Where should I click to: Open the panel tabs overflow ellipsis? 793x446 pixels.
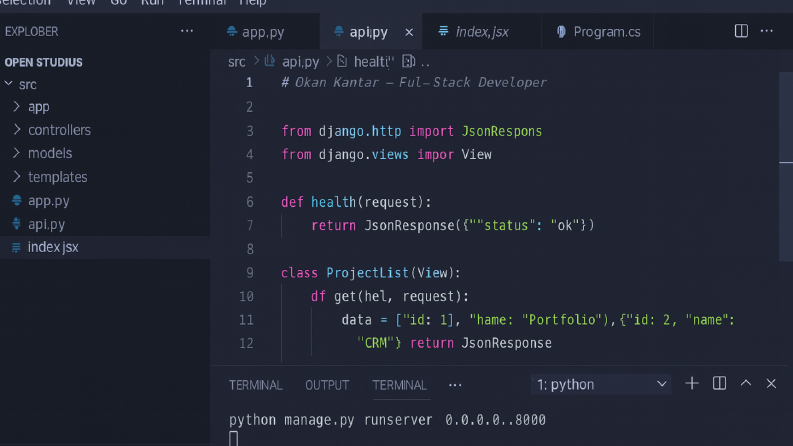click(x=455, y=385)
